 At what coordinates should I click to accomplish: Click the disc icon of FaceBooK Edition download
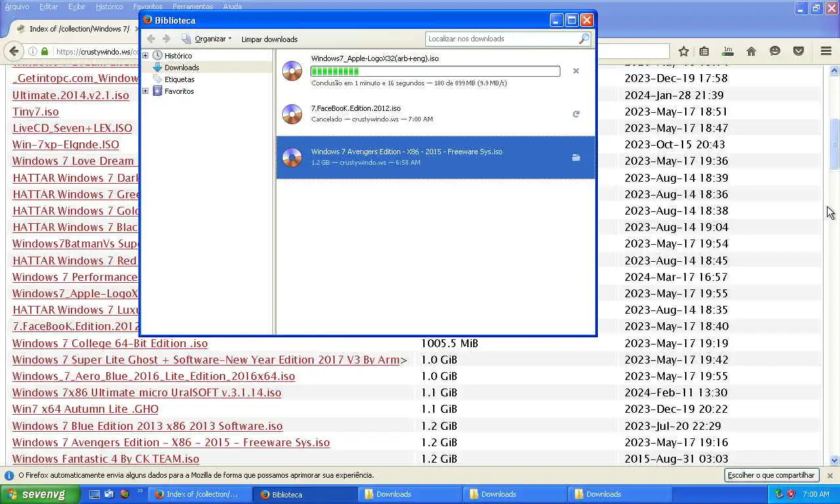(x=292, y=114)
